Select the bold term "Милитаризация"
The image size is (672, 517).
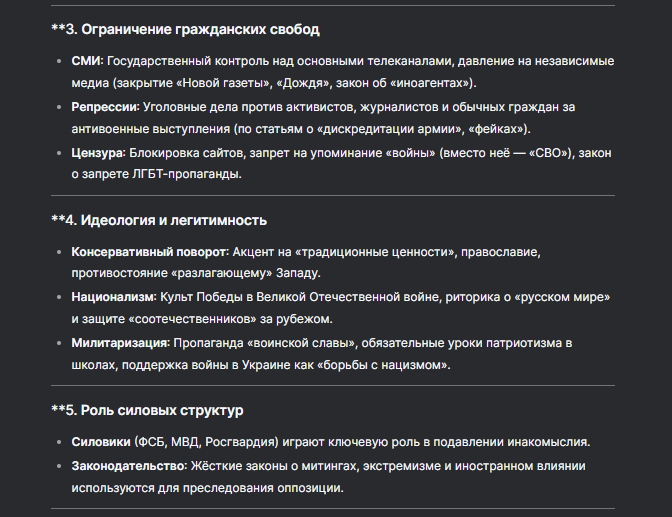coord(120,343)
